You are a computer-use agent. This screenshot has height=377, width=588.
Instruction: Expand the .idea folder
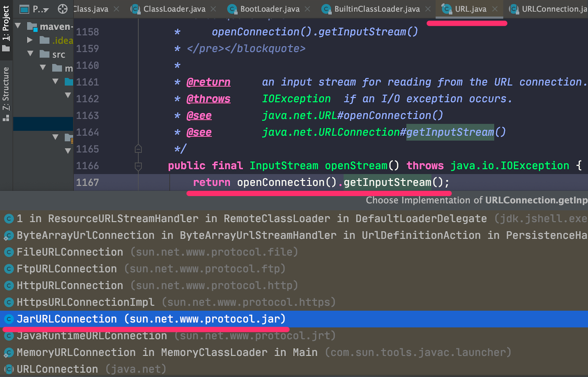(30, 40)
